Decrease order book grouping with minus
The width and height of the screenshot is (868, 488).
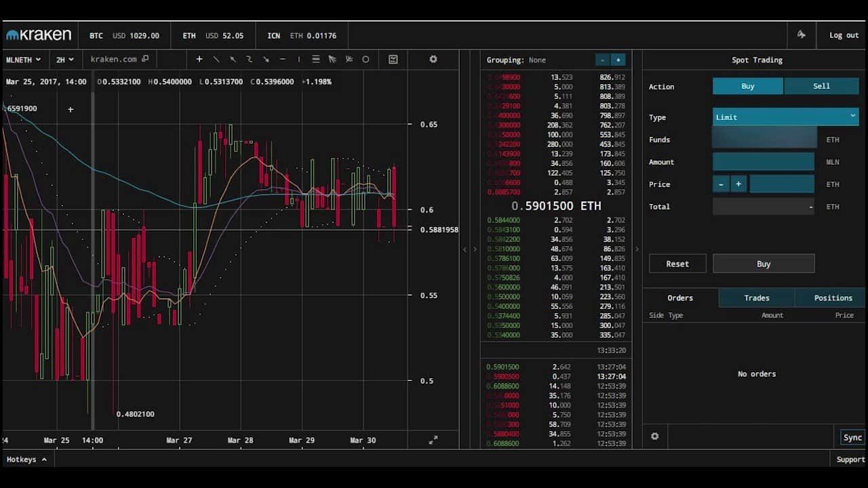coord(602,60)
